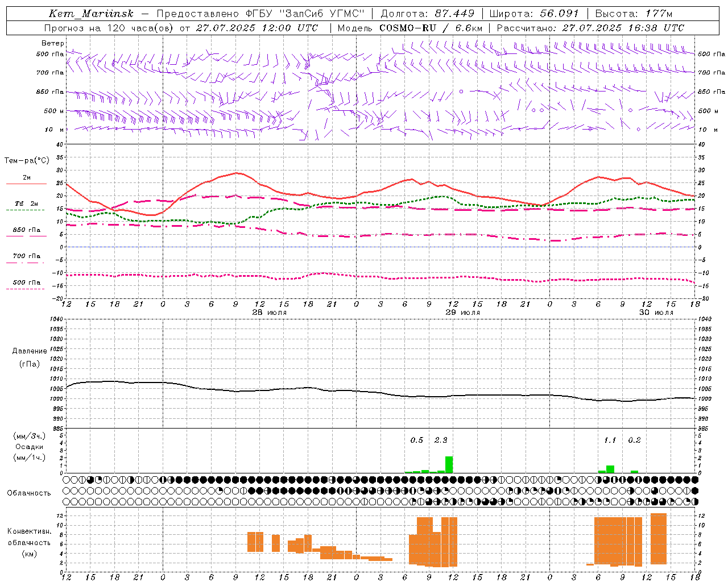Click the 700 гПа temperature legend entry
This screenshot has width=728, height=582.
click(26, 256)
